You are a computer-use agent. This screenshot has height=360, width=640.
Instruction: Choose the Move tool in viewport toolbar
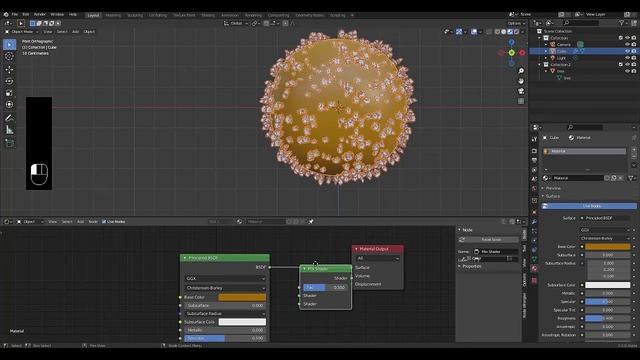9,69
